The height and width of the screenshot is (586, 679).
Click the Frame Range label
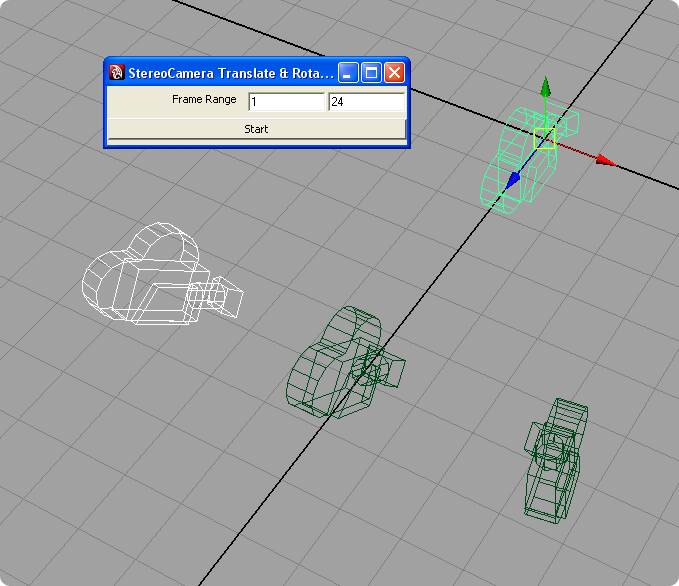pyautogui.click(x=204, y=99)
